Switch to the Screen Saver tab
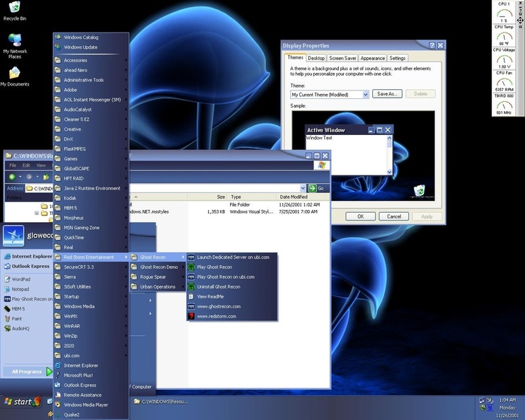 [342, 58]
